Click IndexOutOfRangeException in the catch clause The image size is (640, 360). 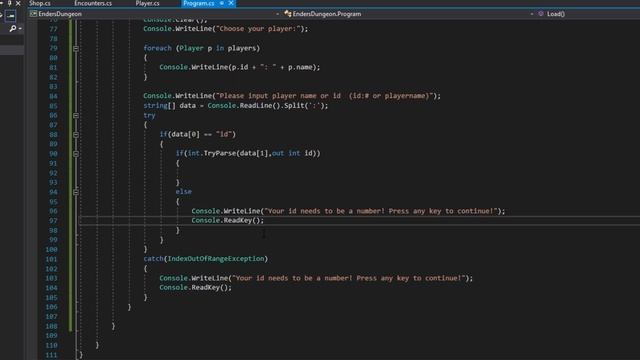[216, 259]
